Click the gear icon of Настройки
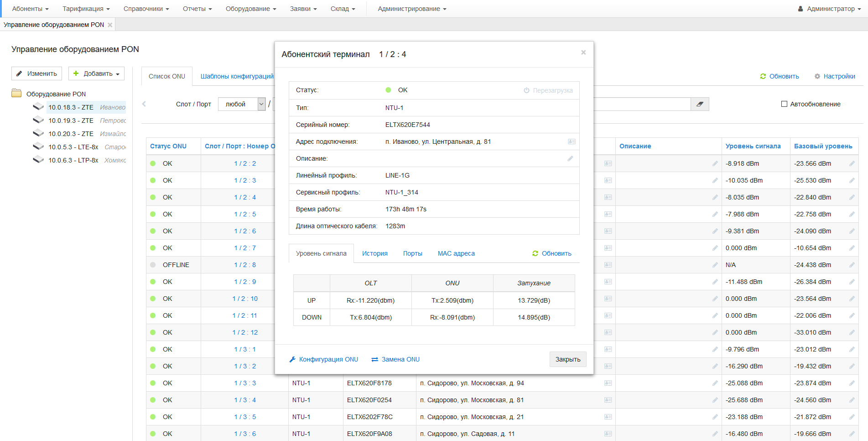This screenshot has height=441, width=868. (817, 76)
